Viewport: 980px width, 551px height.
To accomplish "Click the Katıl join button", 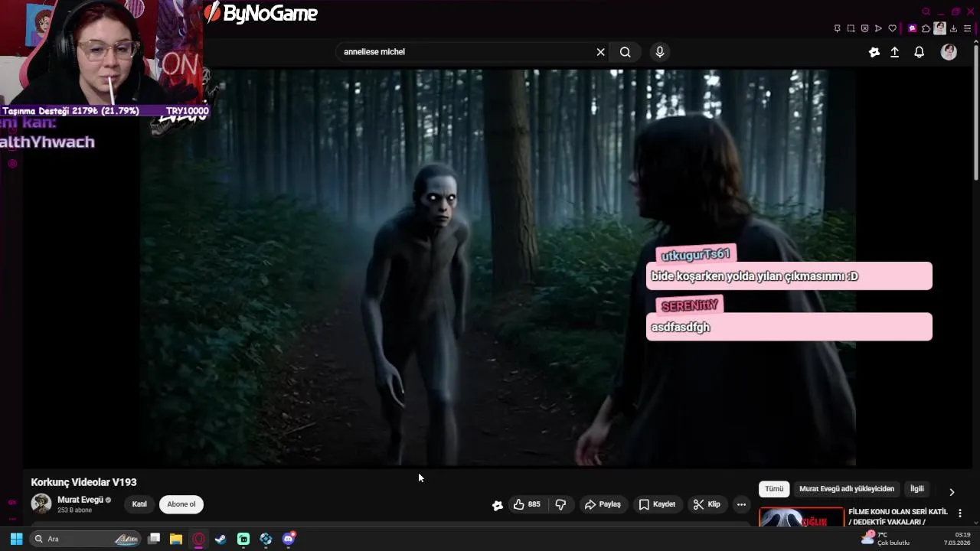I will [139, 504].
